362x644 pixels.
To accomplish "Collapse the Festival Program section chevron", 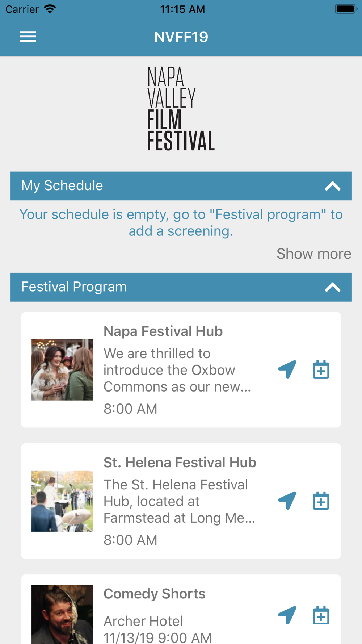I will click(x=333, y=287).
